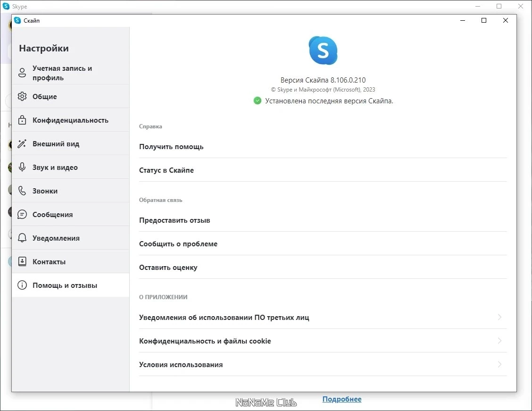
Task: Open Конфиденциальность и файлы cookie
Action: click(x=323, y=341)
